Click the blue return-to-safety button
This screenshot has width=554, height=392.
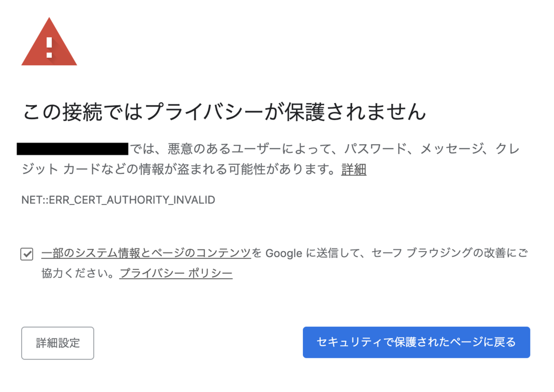[x=416, y=342]
